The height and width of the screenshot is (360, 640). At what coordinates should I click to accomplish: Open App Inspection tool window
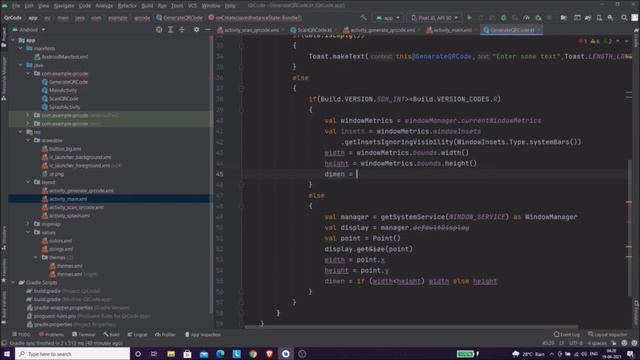pyautogui.click(x=202, y=334)
